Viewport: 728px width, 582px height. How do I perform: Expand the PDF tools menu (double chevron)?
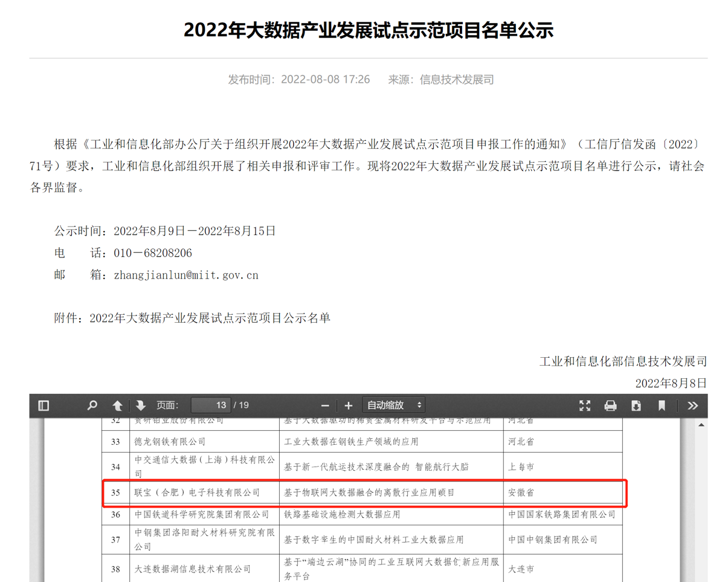[x=692, y=406]
